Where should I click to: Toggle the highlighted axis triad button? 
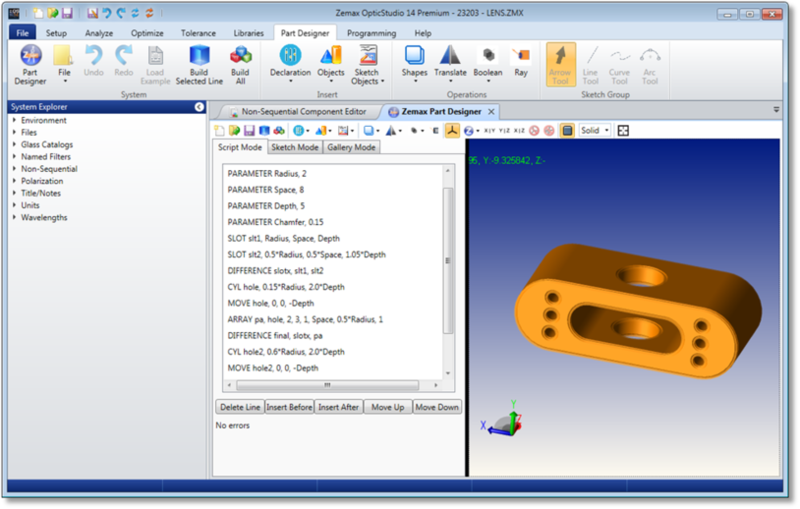[452, 130]
